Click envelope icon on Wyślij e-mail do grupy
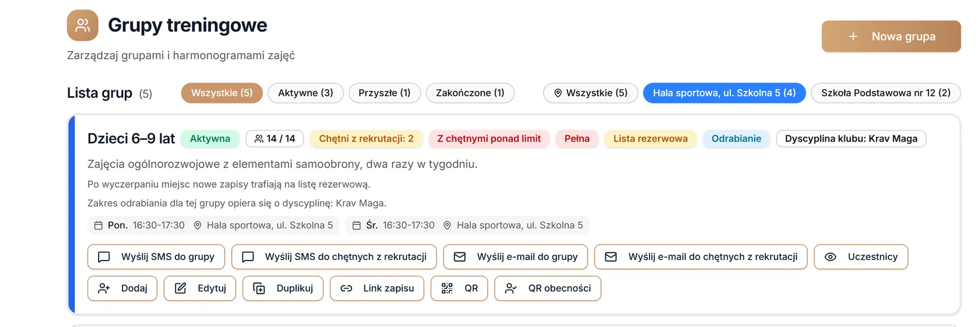980x327 pixels. (x=460, y=257)
